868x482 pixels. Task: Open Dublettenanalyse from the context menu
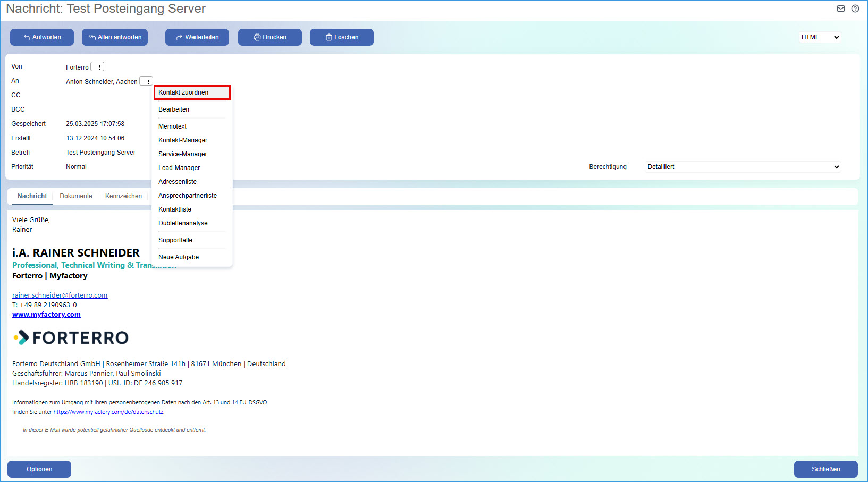click(x=182, y=223)
